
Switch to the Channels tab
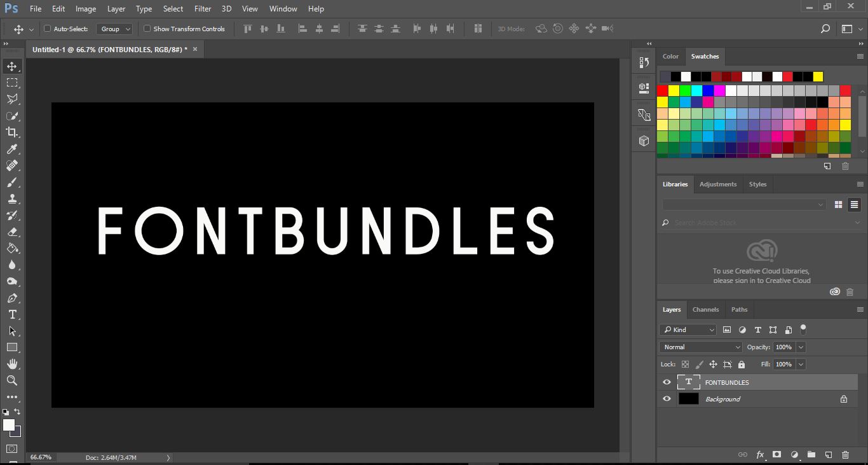tap(705, 310)
